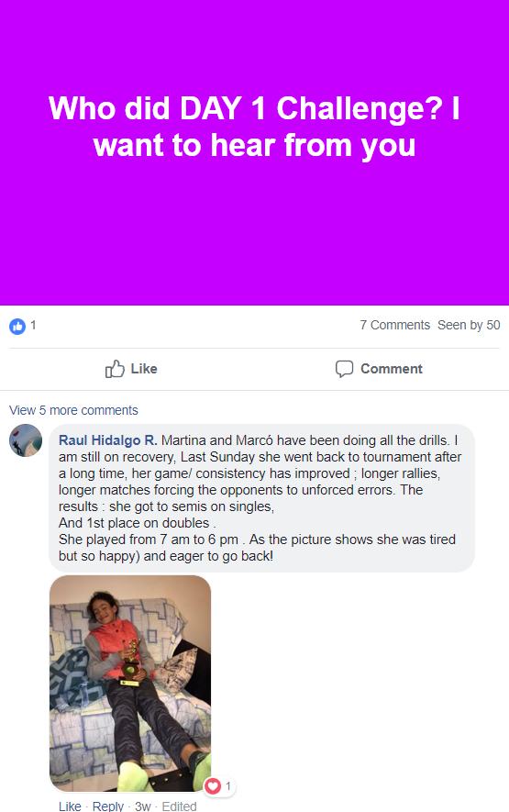Like Raul Hidalgo's comment via the Like link
Image resolution: width=509 pixels, height=812 pixels.
[70, 806]
